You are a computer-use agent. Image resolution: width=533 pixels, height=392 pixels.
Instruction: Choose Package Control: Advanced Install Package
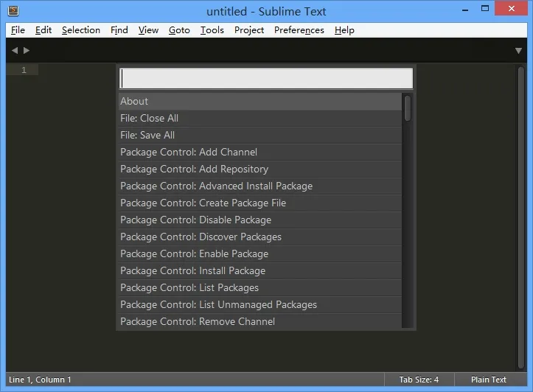[260, 186]
